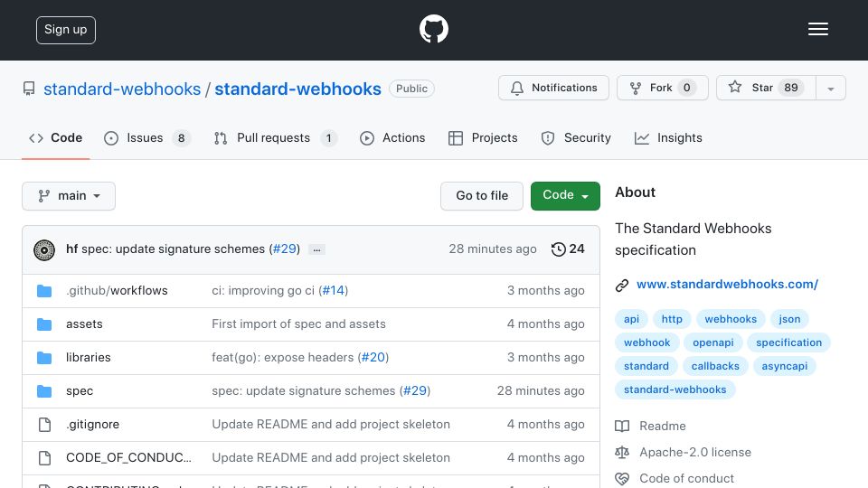Image resolution: width=868 pixels, height=488 pixels.
Task: Click the Fork count 0 badge
Action: coord(686,88)
